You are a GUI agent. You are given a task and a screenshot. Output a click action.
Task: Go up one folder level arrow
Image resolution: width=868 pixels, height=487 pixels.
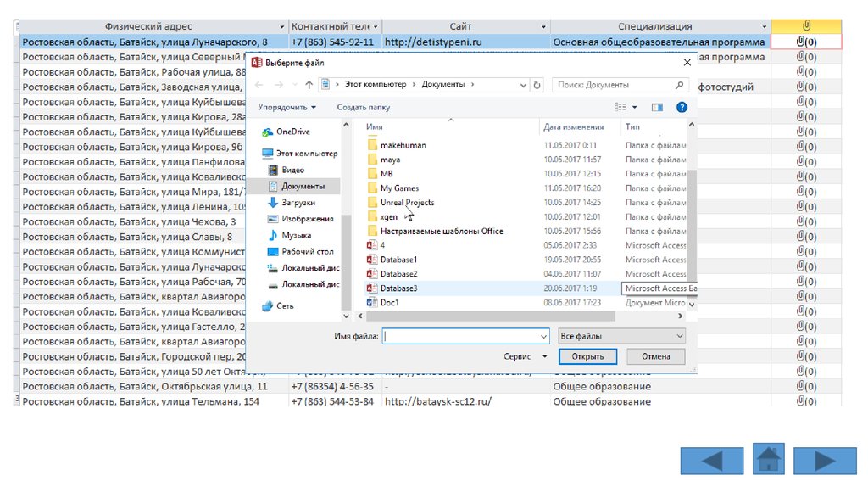(x=309, y=85)
